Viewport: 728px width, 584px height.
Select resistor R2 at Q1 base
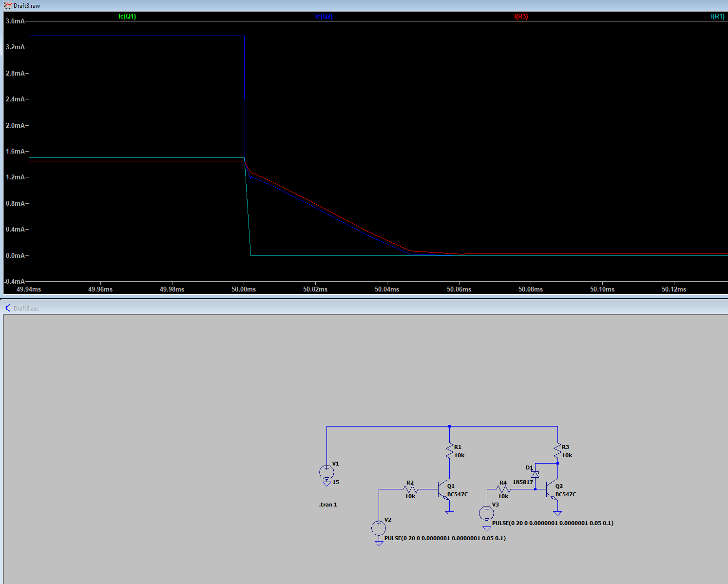[x=411, y=489]
